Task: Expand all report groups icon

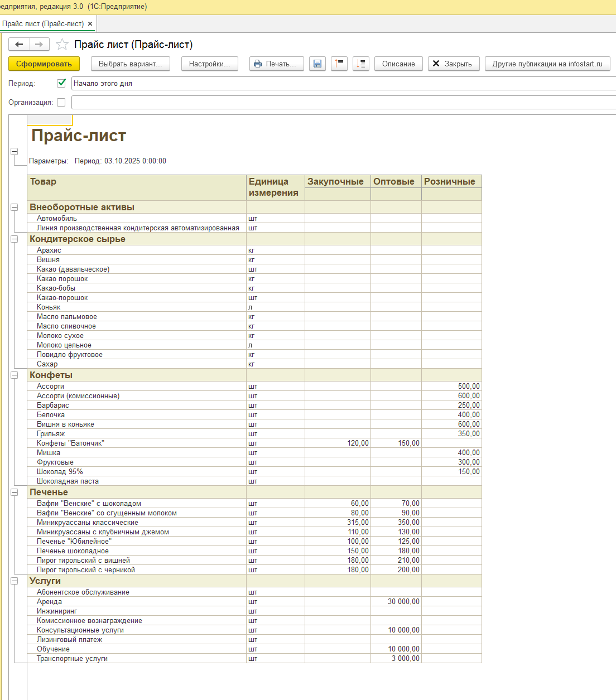Action: (x=361, y=64)
